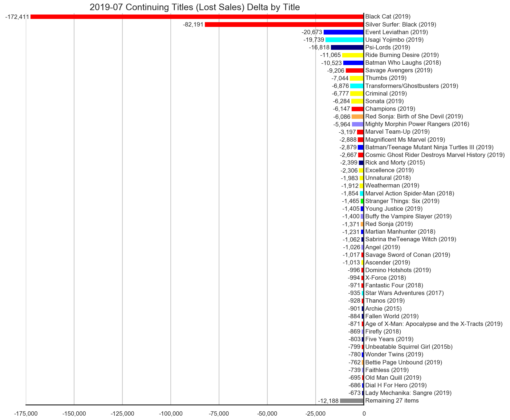Select the Rick and Morty (2015) label
Viewport: 510px width, 420px height.
pos(395,163)
